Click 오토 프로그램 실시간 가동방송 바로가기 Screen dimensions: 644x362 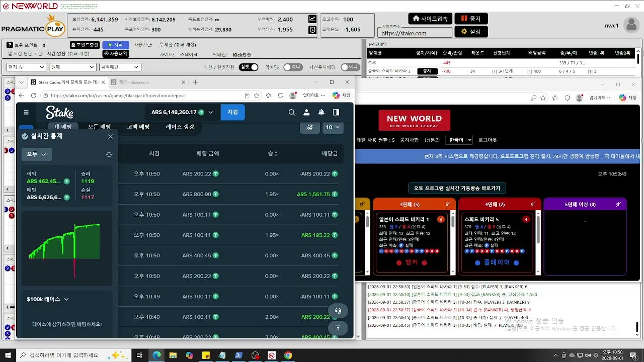click(457, 188)
